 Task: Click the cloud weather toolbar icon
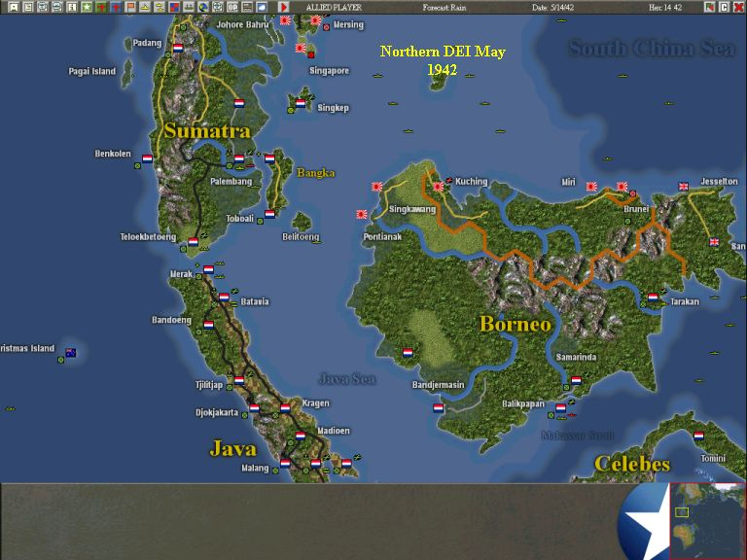[262, 7]
